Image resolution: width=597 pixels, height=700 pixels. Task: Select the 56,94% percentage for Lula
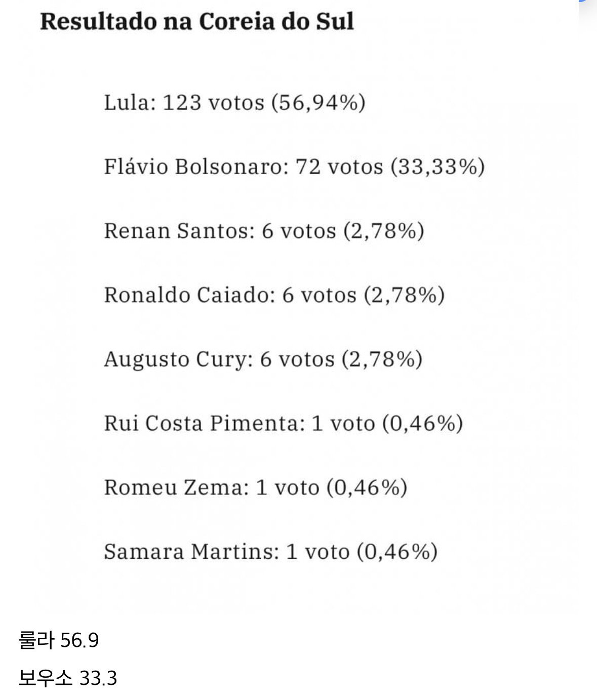(319, 103)
